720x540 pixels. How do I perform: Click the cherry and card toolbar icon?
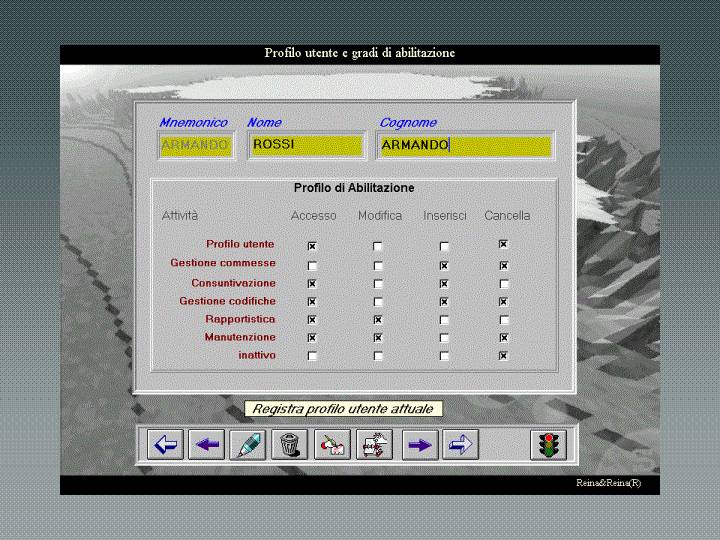click(332, 444)
